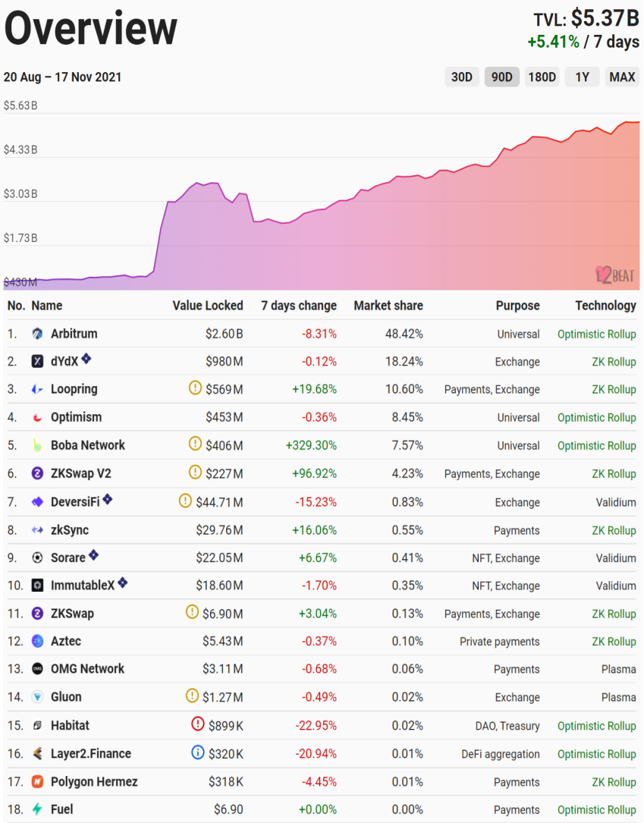Click the StarkEx badge icon next to Sorare

(93, 554)
